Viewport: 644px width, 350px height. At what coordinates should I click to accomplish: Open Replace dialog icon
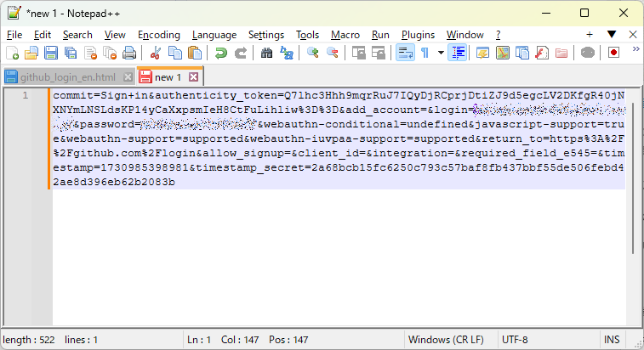click(286, 53)
